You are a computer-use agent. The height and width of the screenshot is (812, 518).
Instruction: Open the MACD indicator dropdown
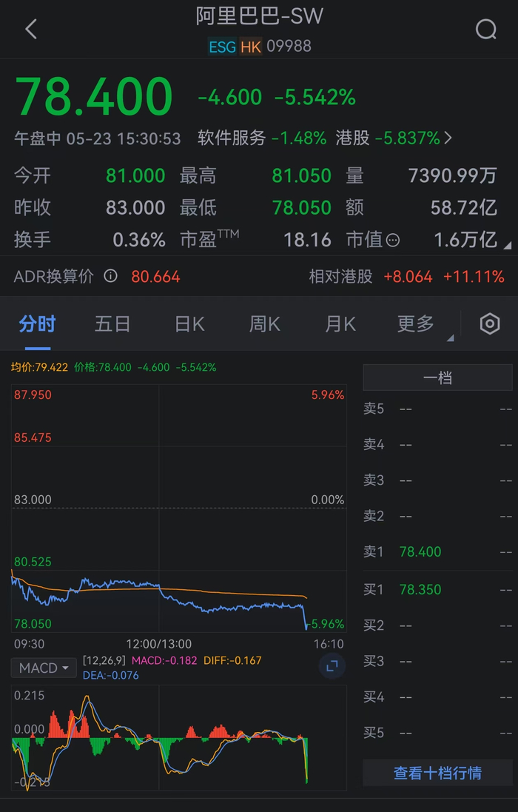(44, 668)
